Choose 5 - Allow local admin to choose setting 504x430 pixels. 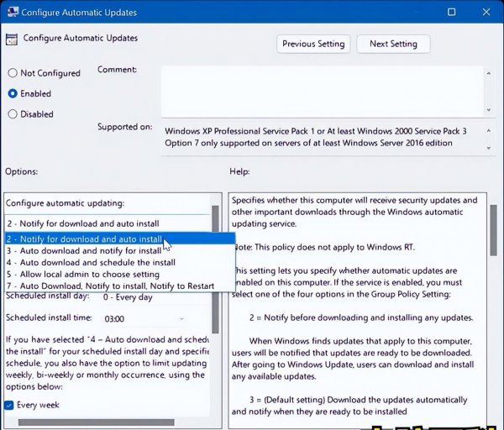pos(120,274)
